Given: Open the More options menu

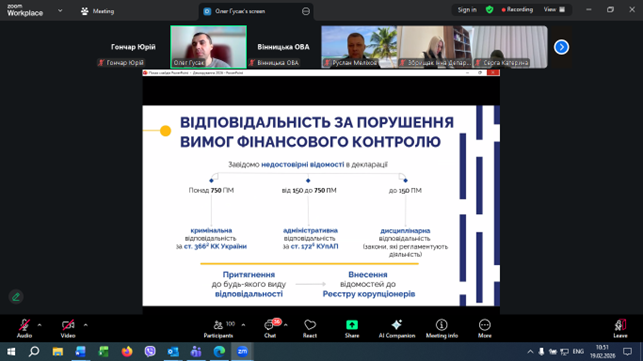Looking at the screenshot, I should tap(485, 328).
